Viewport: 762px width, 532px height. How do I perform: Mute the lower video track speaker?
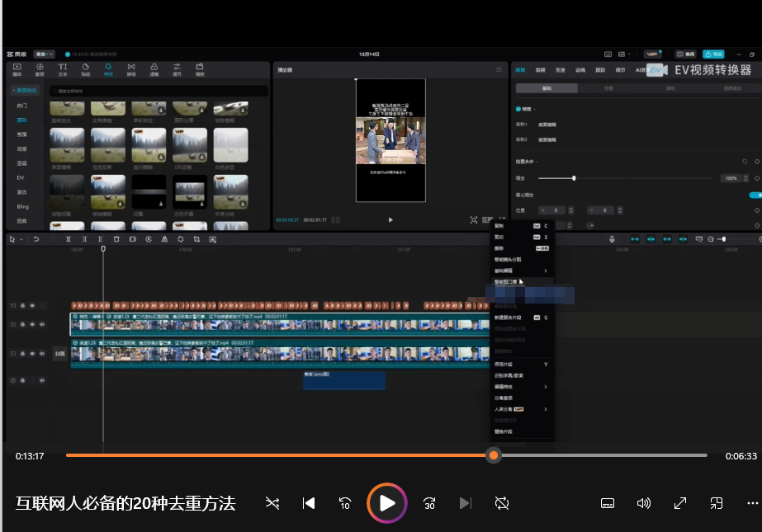pyautogui.click(x=42, y=354)
